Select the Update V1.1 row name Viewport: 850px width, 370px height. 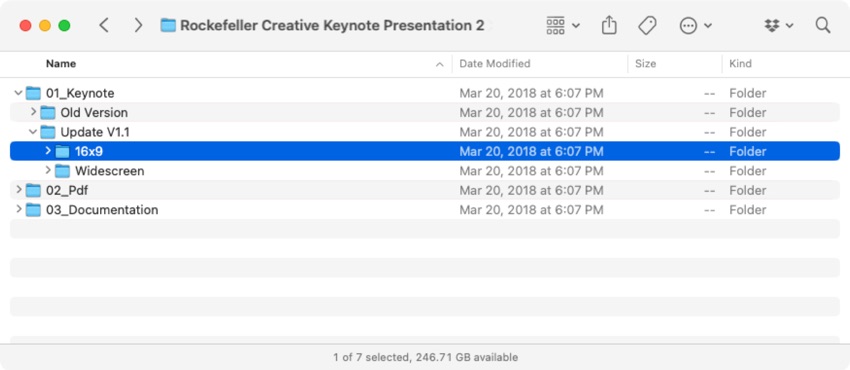95,132
